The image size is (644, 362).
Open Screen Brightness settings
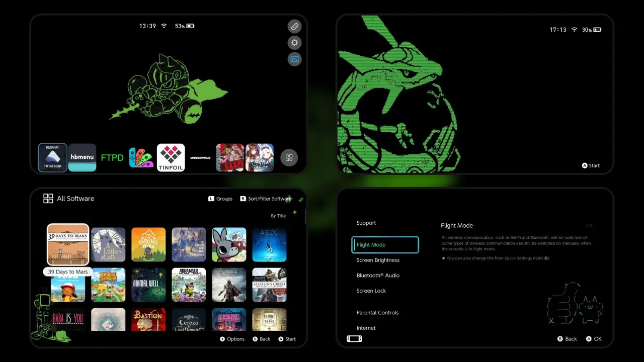tap(378, 260)
